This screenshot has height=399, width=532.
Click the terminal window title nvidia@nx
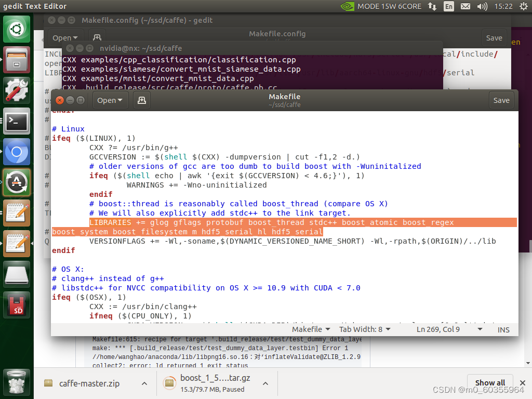coord(141,48)
